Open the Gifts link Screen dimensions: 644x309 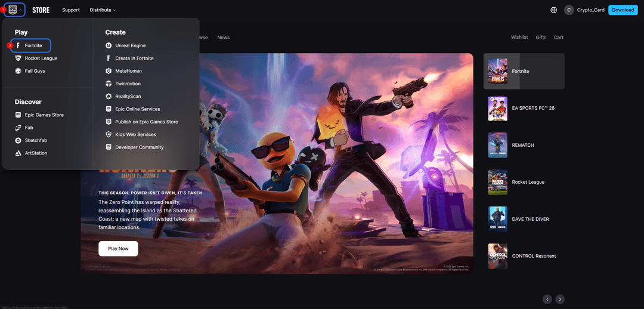[541, 38]
